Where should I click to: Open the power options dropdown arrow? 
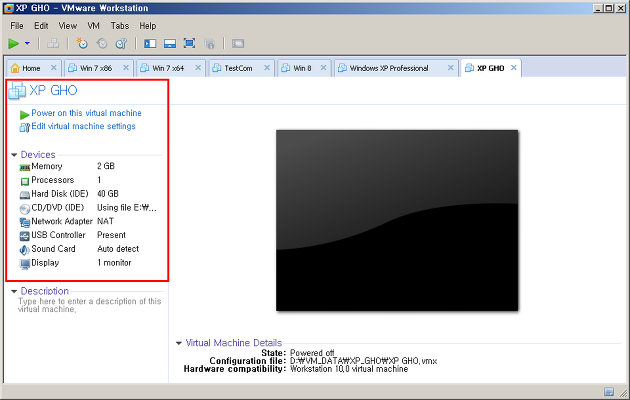[x=27, y=43]
